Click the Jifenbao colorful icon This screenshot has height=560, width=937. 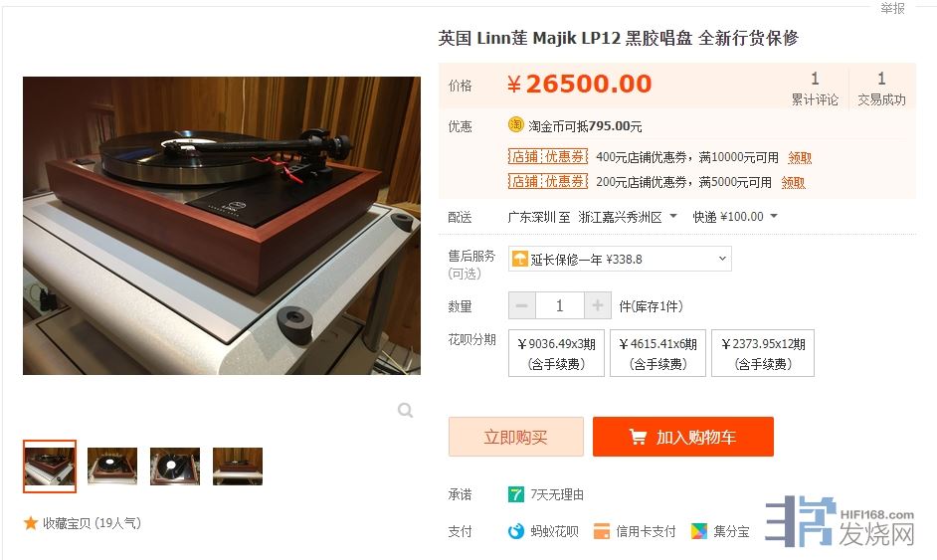click(x=698, y=531)
